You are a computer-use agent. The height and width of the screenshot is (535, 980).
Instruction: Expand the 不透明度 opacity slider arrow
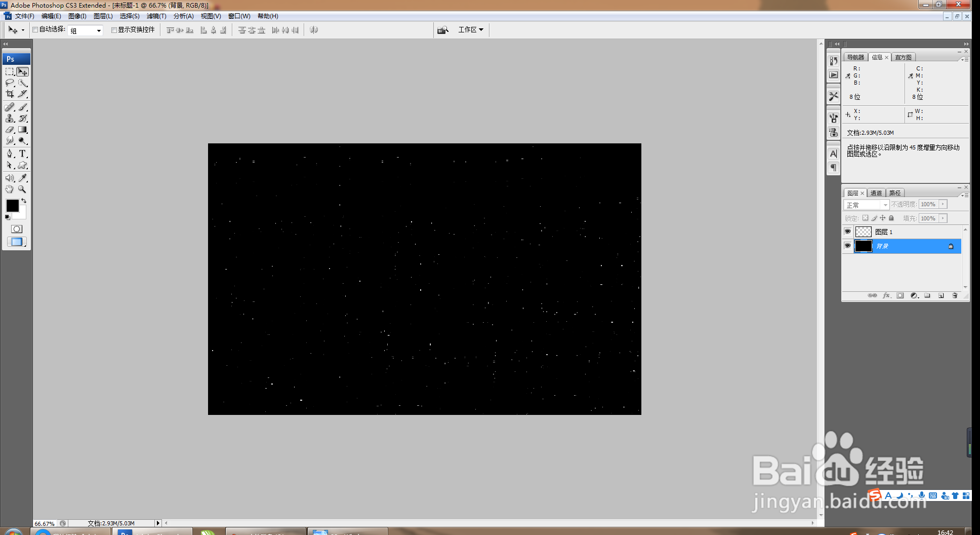click(943, 204)
